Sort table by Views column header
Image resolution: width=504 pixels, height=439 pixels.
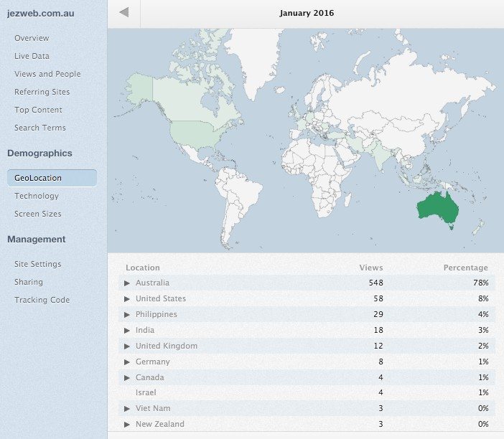[371, 268]
